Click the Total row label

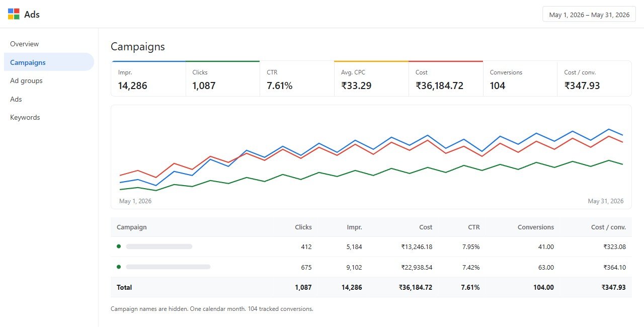coord(124,287)
